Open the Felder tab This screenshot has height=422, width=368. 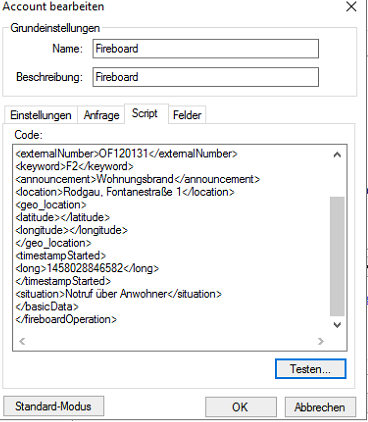click(x=187, y=115)
